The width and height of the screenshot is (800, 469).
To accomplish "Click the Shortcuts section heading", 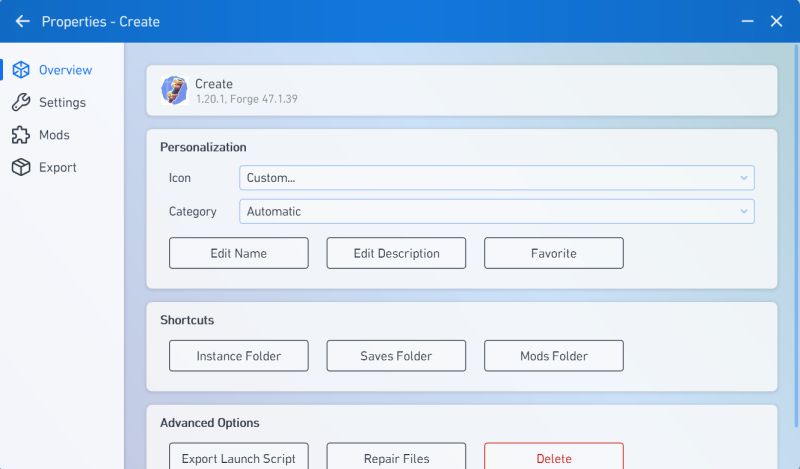I will point(187,320).
